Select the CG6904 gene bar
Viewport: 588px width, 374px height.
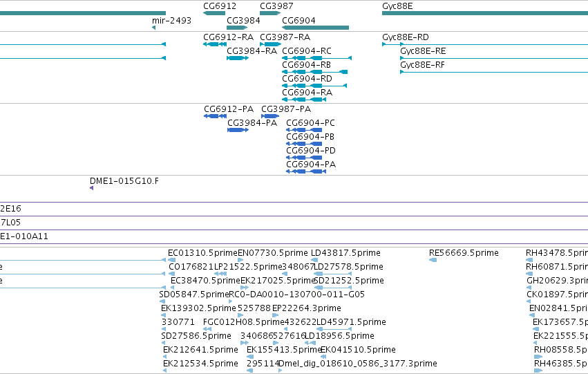[x=315, y=28]
